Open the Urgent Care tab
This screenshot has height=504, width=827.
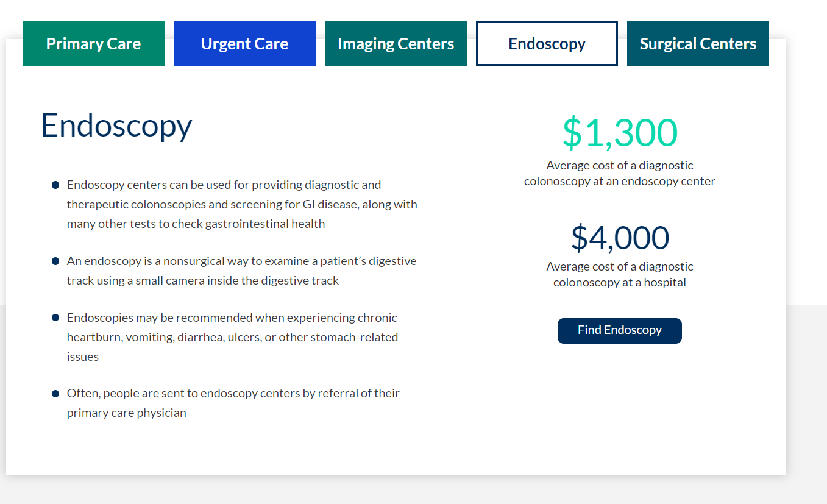pyautogui.click(x=244, y=44)
